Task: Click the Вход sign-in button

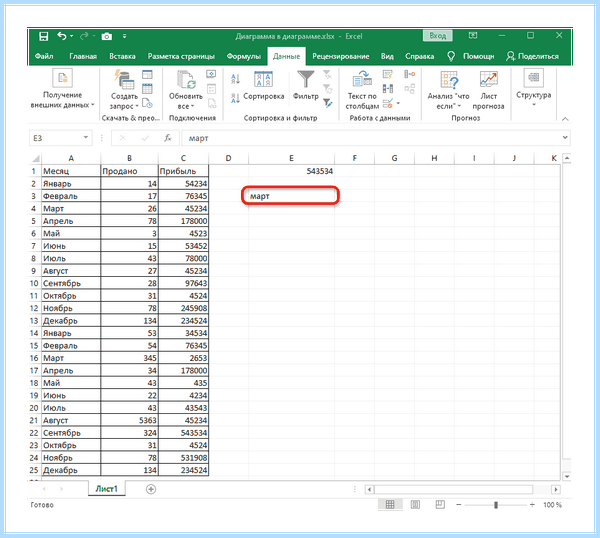Action: (x=438, y=36)
